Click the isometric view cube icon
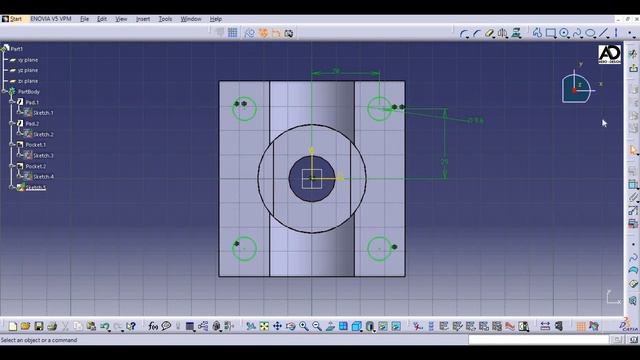Viewport: 640px width, 360px height. pyautogui.click(x=356, y=326)
